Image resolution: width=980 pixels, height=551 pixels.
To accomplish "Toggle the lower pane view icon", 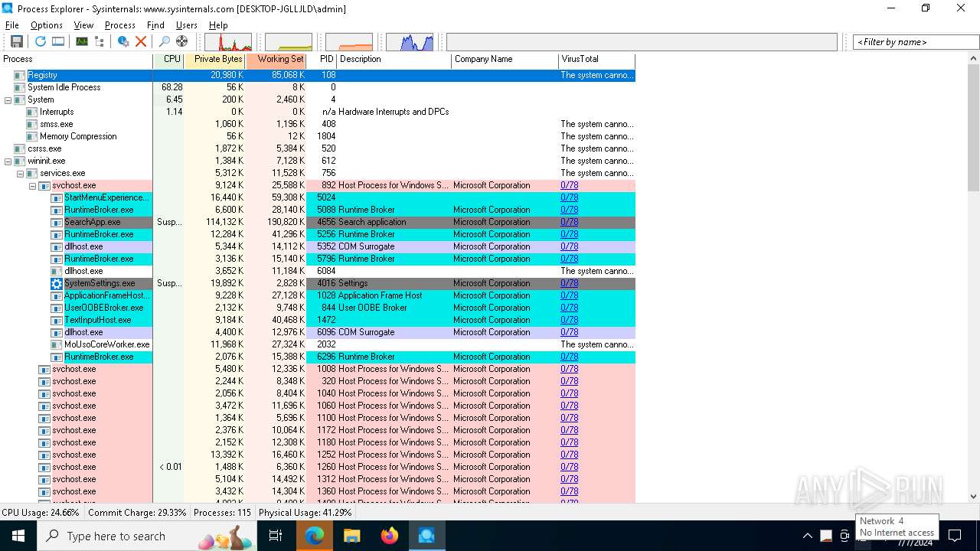I will pos(58,41).
